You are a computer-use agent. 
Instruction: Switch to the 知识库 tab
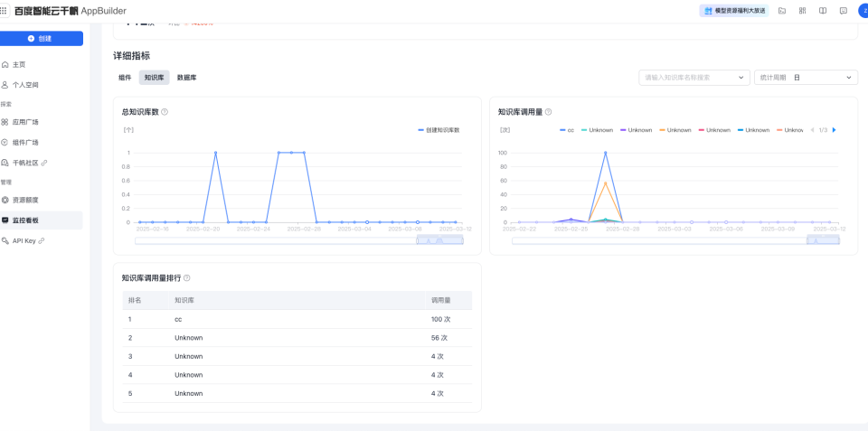[x=154, y=78]
